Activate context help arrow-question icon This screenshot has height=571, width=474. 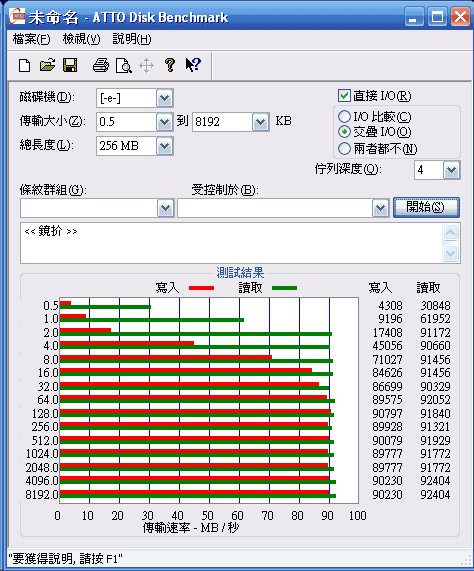(x=193, y=65)
